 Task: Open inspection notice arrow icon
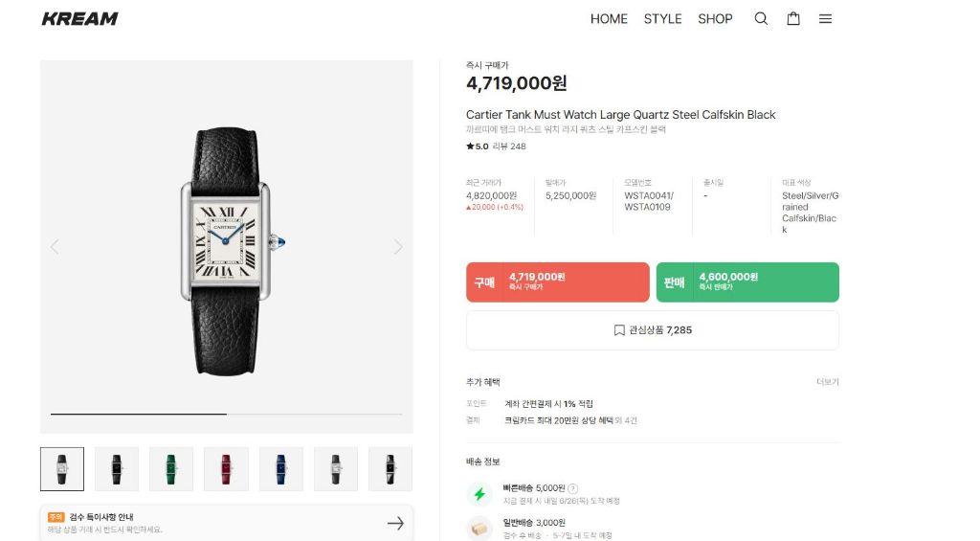tap(395, 524)
